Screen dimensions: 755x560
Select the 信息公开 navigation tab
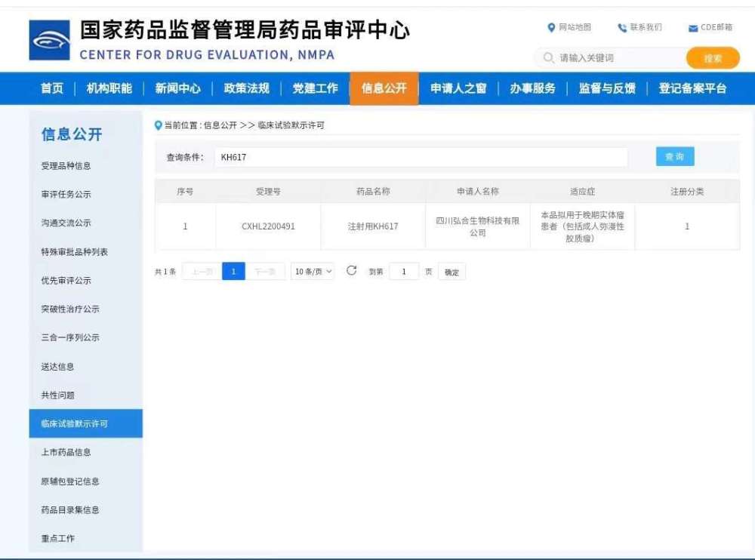[x=384, y=88]
